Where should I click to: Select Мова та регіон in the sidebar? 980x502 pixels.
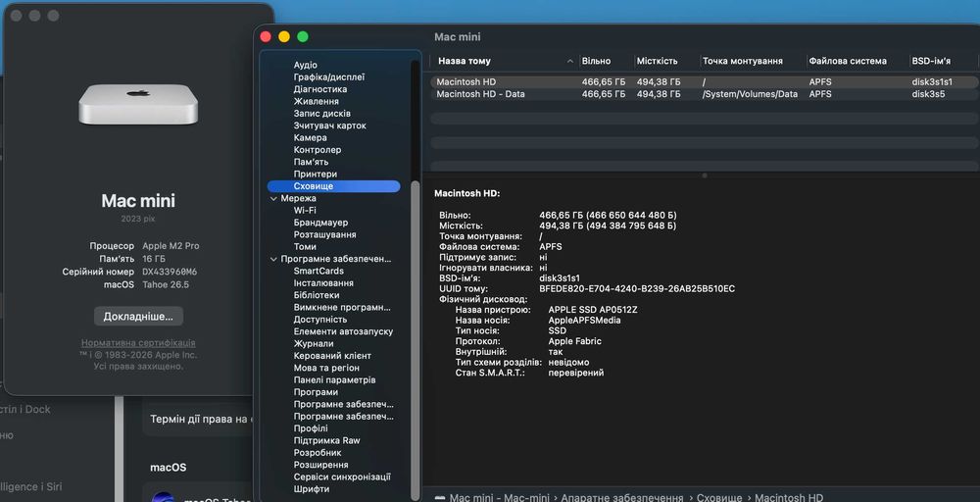[x=326, y=368]
